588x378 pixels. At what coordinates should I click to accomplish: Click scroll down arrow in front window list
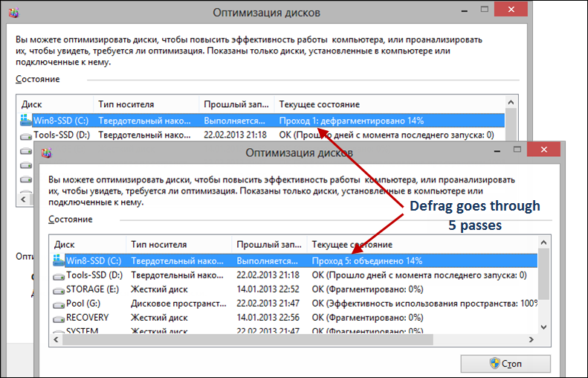543,327
